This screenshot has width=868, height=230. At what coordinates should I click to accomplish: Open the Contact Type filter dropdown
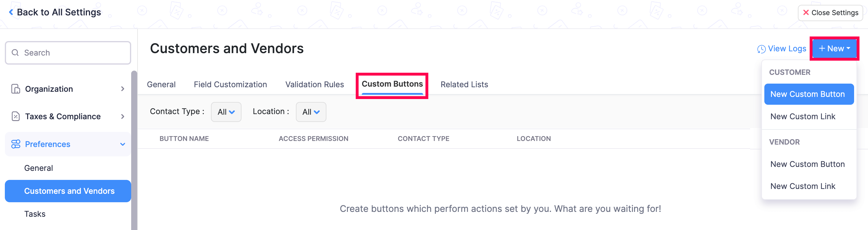pyautogui.click(x=226, y=112)
